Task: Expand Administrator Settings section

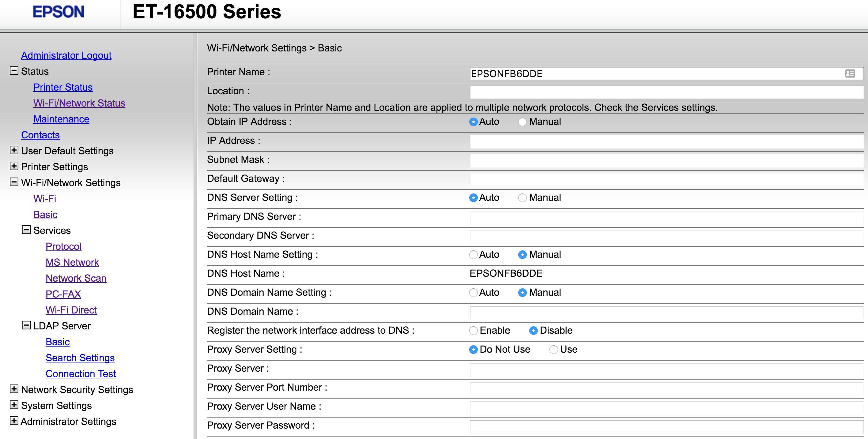Action: tap(14, 421)
